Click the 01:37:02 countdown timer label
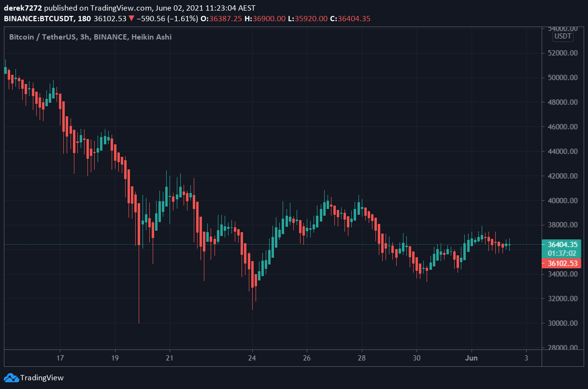This screenshot has height=389, width=588. click(561, 253)
